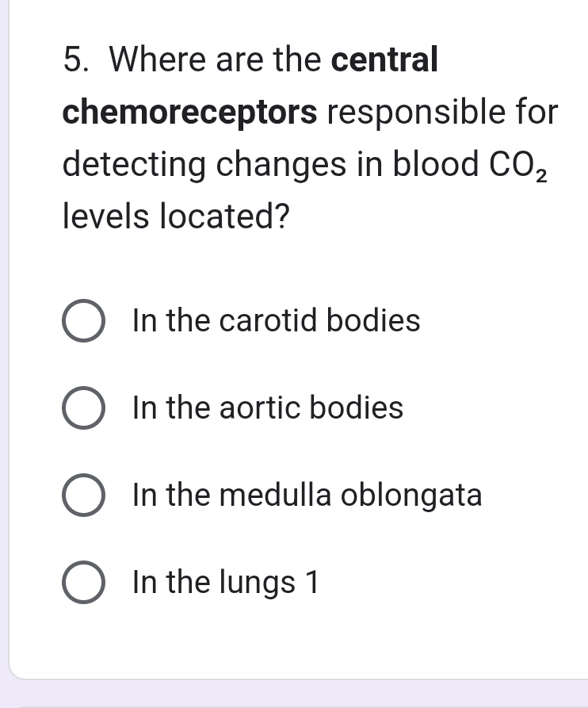Click the "In the lungs 1" answer text
This screenshot has height=708, width=588.
(x=226, y=583)
